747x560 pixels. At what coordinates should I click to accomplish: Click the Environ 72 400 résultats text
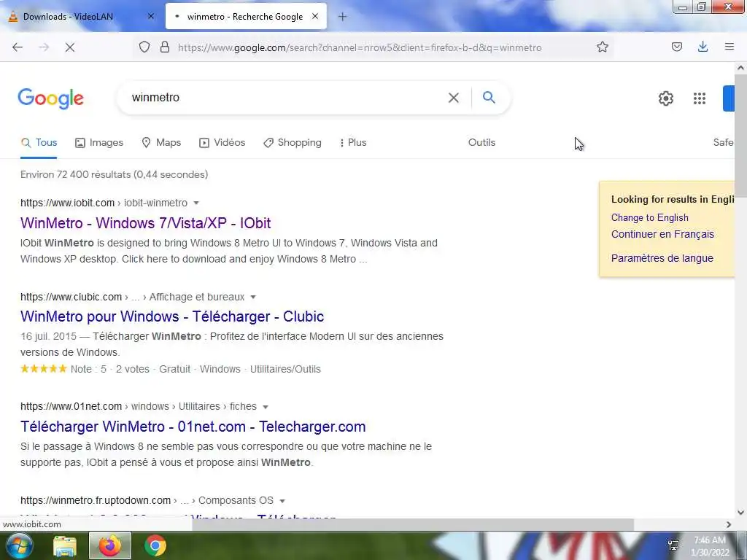pyautogui.click(x=115, y=175)
